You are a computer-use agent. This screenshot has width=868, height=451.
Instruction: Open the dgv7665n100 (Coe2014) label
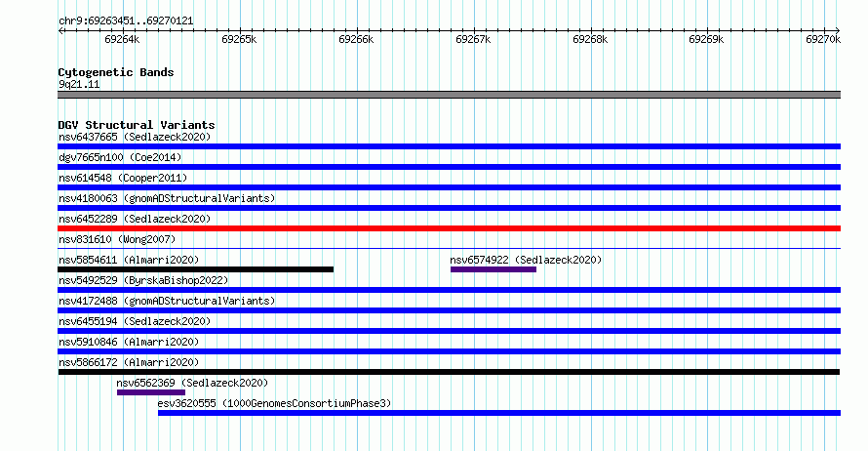tap(120, 157)
